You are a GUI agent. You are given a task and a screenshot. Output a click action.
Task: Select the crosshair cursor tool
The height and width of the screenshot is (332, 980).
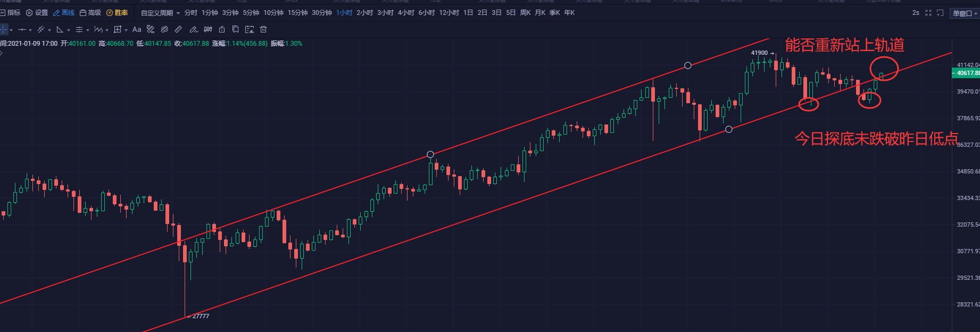pyautogui.click(x=4, y=29)
